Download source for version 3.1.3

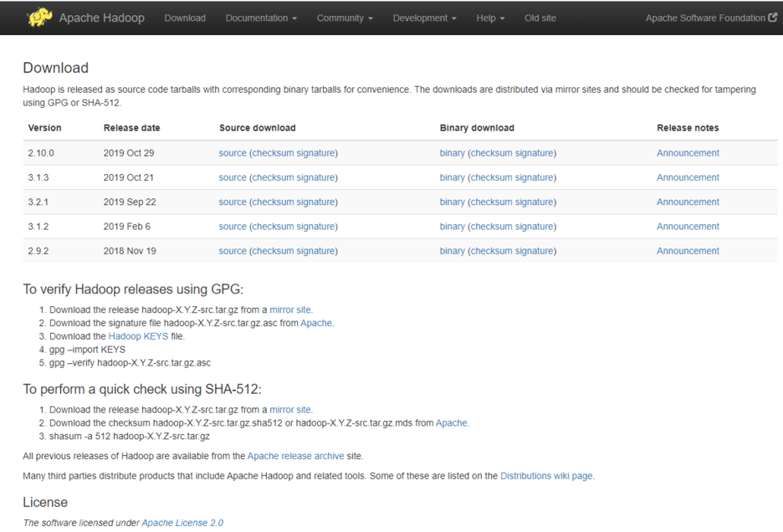point(233,177)
